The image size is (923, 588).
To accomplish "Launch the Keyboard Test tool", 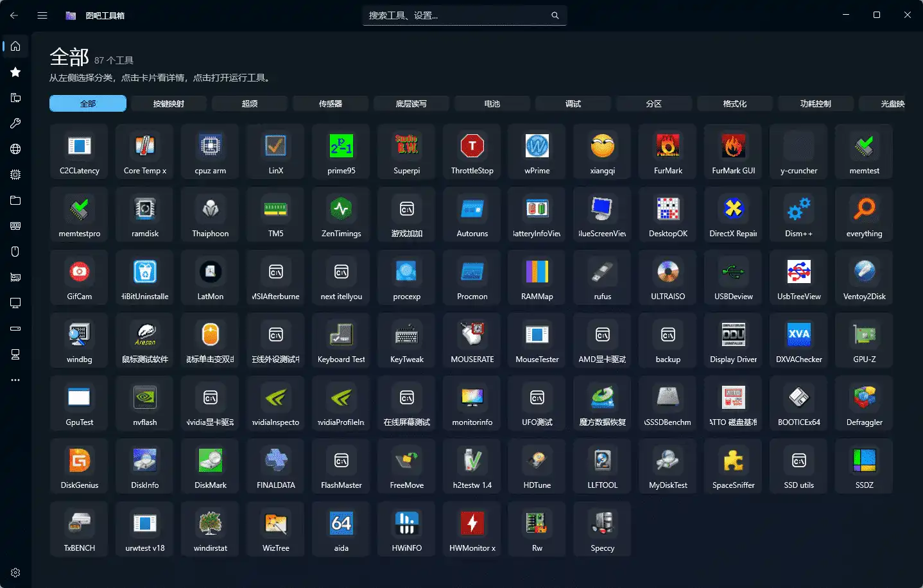I will (341, 340).
